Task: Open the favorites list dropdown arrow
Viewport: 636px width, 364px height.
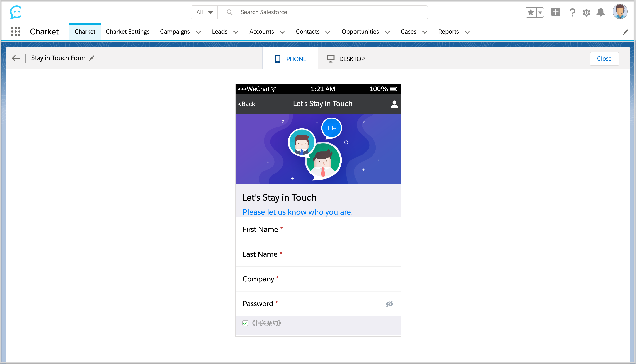Action: coord(540,12)
